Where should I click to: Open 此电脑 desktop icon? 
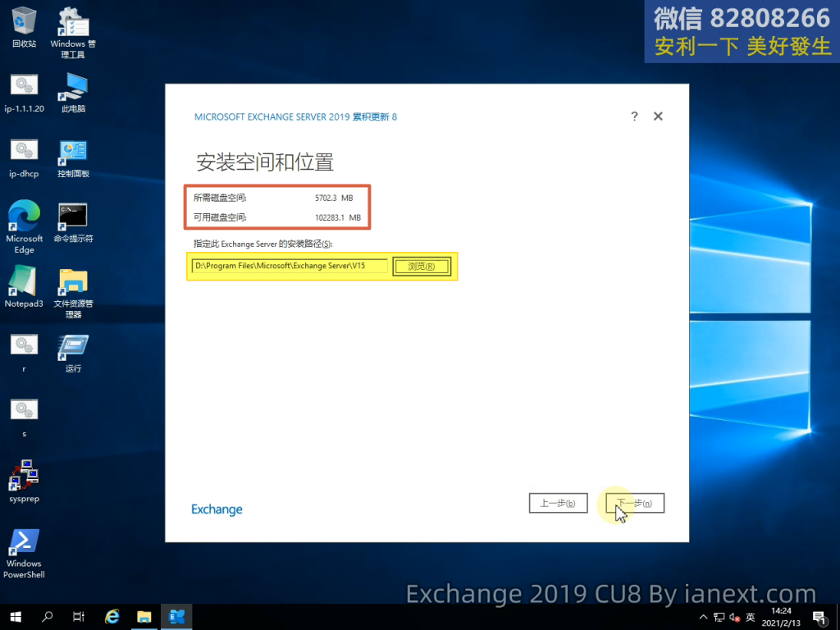73,91
